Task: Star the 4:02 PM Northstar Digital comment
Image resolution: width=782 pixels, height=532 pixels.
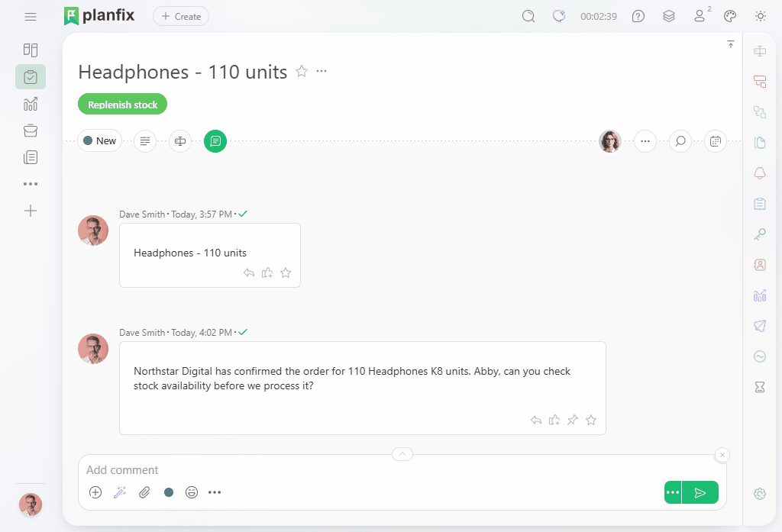Action: pyautogui.click(x=591, y=420)
